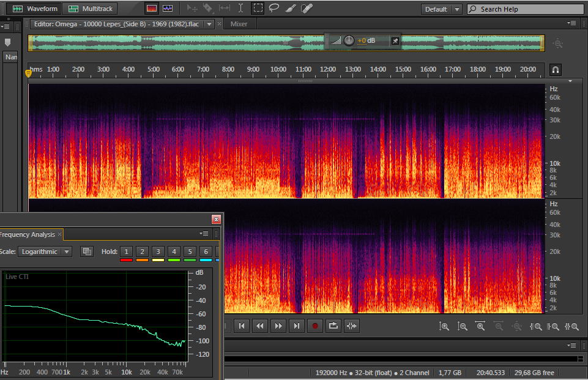Adjust the HUD volume knob

point(349,41)
